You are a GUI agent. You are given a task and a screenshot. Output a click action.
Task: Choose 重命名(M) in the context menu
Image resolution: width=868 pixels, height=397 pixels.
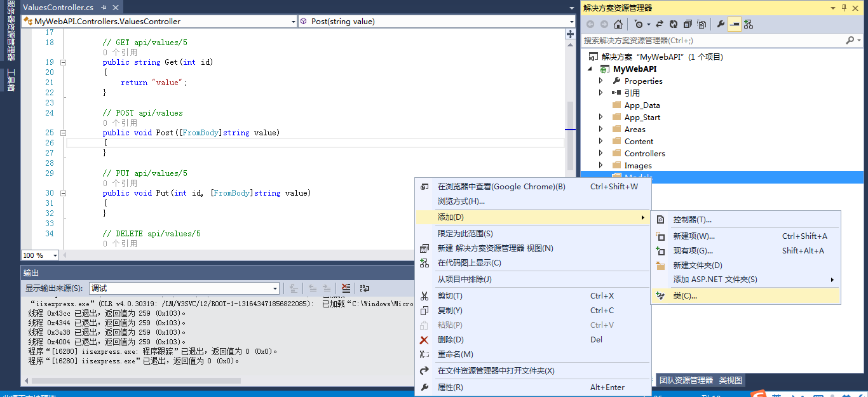point(455,354)
